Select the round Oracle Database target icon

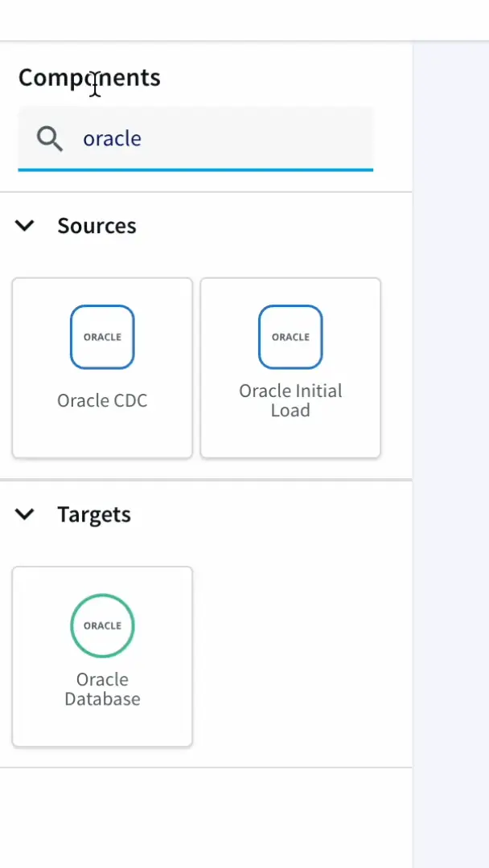102,625
